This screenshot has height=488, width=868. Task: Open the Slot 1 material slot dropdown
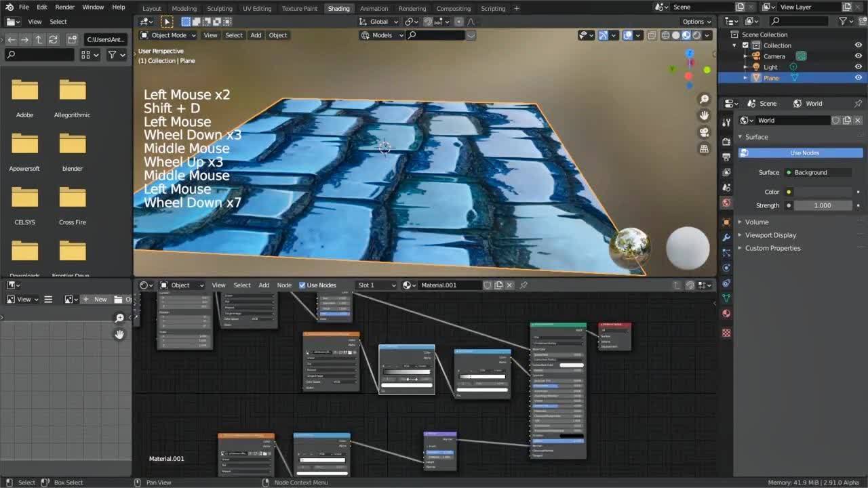(376, 285)
